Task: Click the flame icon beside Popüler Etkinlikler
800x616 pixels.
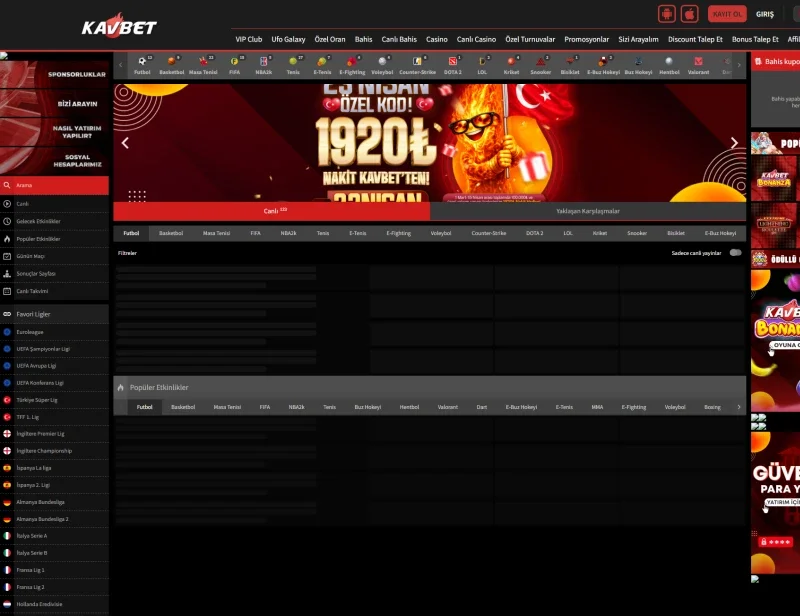Action: click(120, 387)
